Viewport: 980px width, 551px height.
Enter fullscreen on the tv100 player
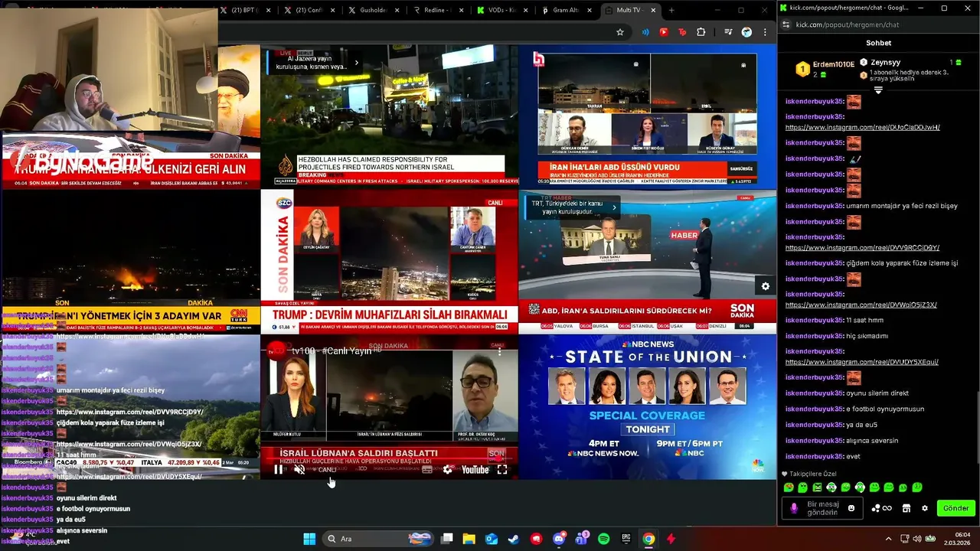point(502,470)
